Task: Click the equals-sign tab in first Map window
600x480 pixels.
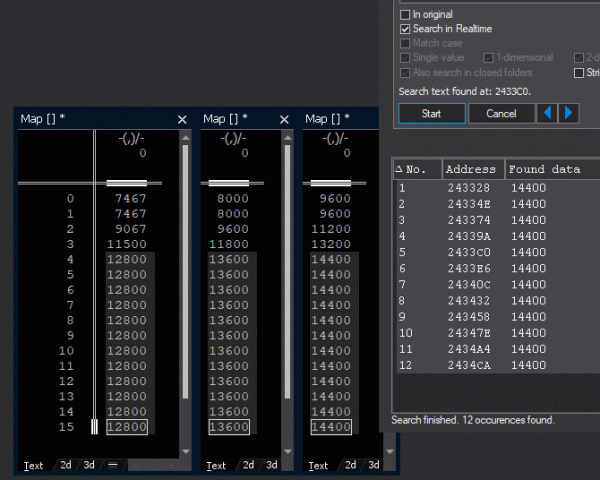Action: [x=112, y=465]
